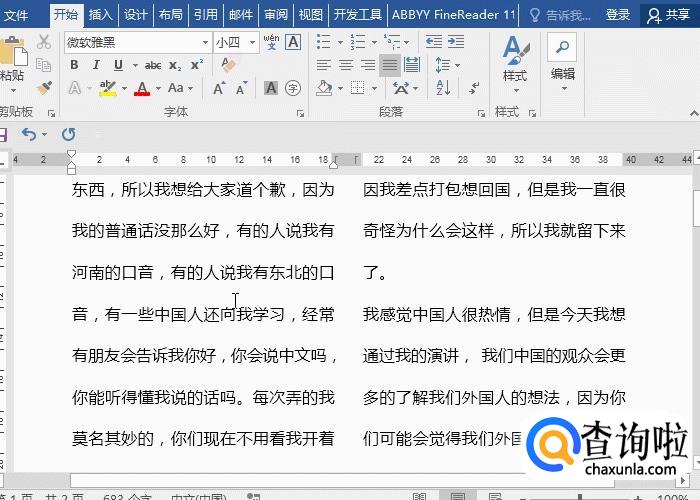
Task: Open the Styles gallery button 样式
Action: click(x=515, y=65)
